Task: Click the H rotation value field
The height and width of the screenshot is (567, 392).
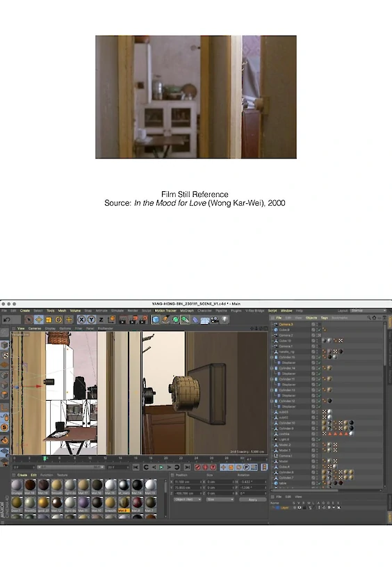Action: click(252, 482)
